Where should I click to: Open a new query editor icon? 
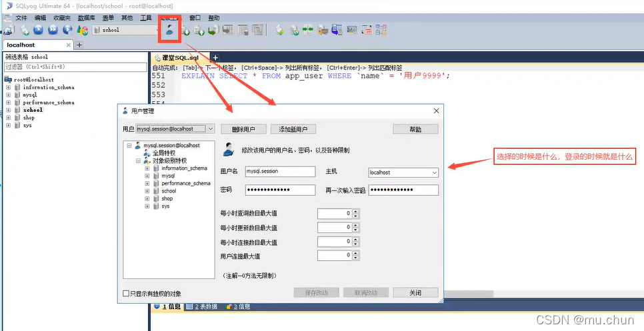click(x=25, y=29)
